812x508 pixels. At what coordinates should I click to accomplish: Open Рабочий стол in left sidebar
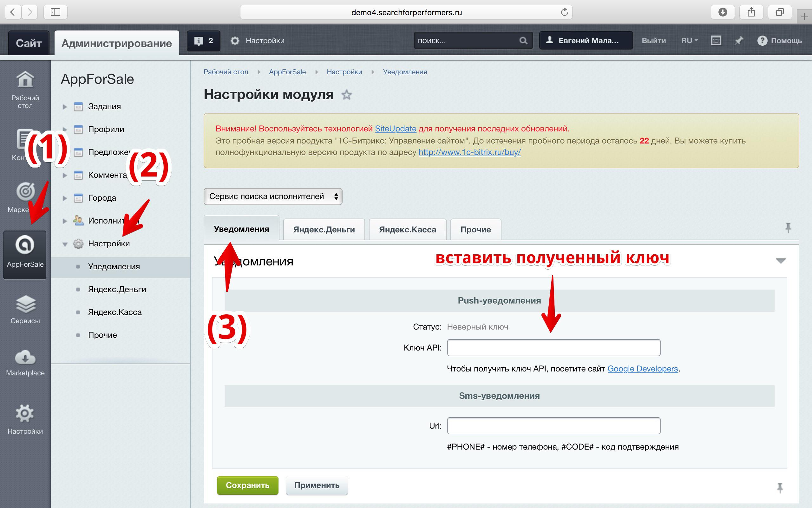point(25,90)
